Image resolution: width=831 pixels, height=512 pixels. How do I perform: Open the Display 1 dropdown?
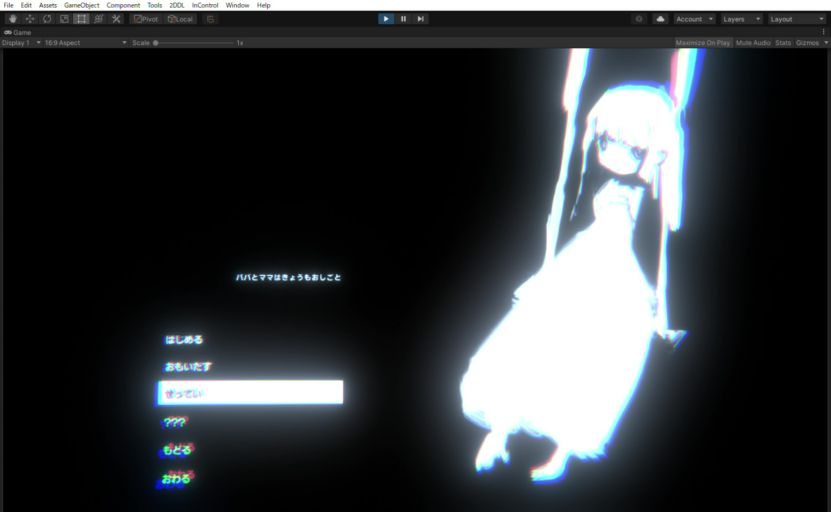coord(21,43)
